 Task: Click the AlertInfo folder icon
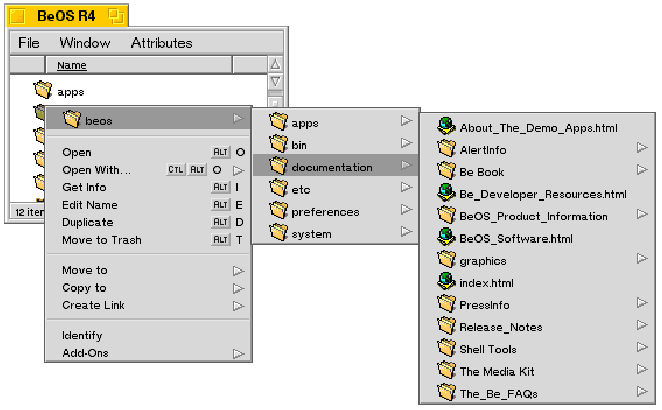[x=446, y=149]
